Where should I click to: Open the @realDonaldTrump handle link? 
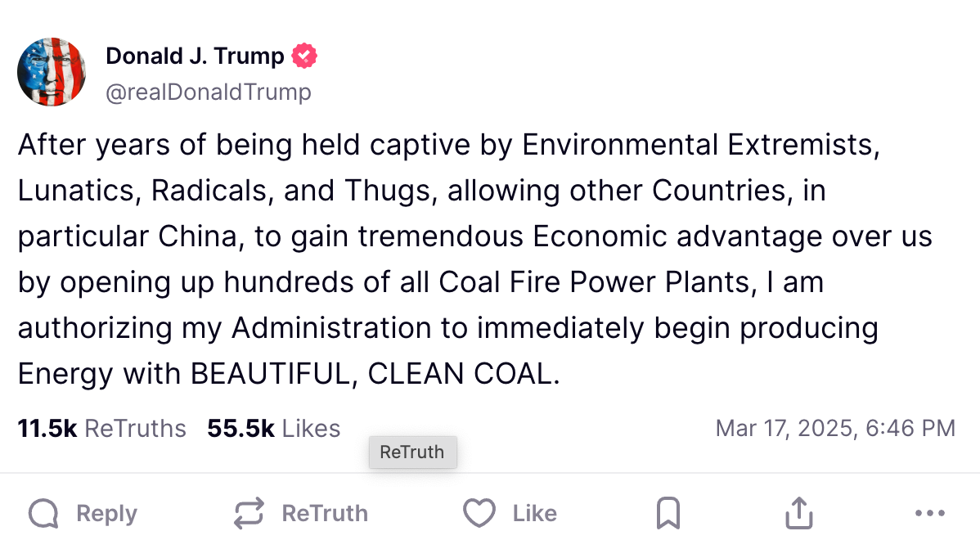209,92
